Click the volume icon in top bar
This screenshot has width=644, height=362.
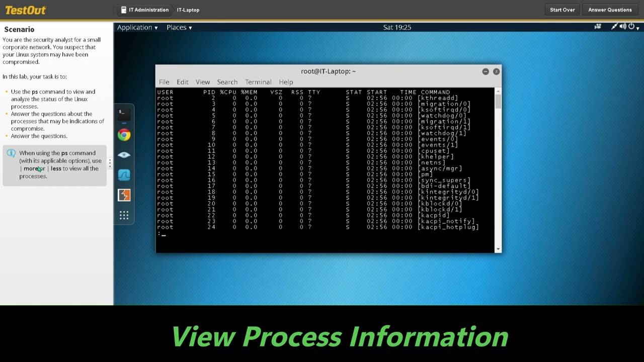tap(623, 27)
